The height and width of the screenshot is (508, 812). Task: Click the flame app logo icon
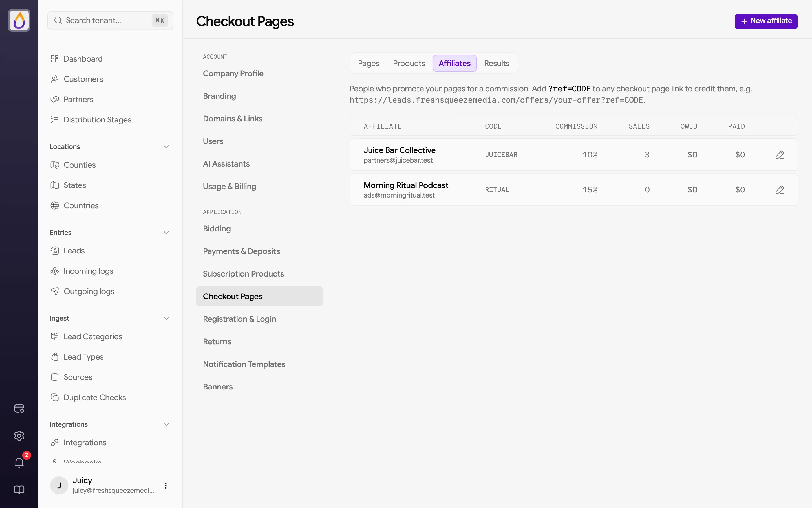[19, 21]
